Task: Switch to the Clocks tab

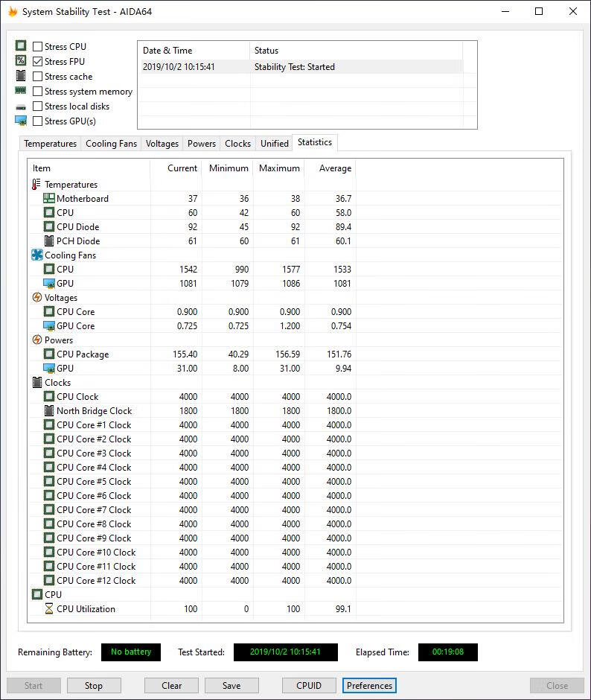Action: [237, 144]
